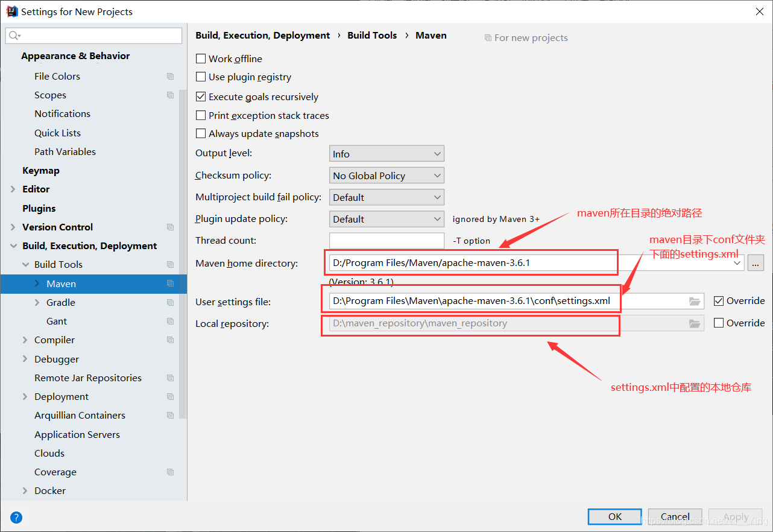Collapse Build, Execution, Deployment section

pyautogui.click(x=13, y=246)
